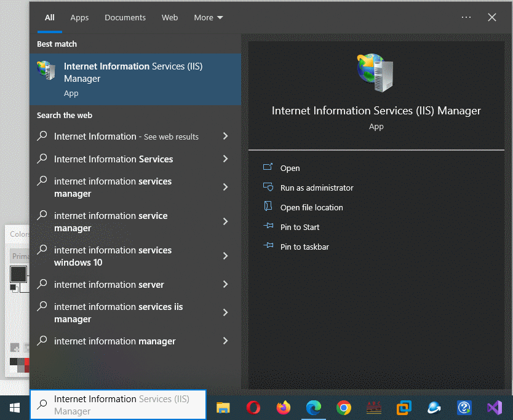Expand chevron for 'Internet Information - See web results'
The height and width of the screenshot is (420, 513).
click(225, 136)
